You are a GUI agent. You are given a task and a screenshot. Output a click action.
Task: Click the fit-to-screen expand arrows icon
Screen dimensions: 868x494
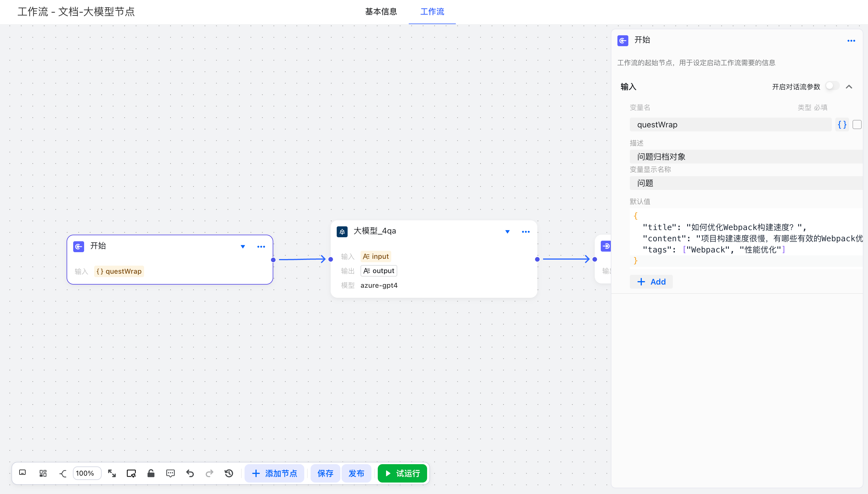coord(112,473)
